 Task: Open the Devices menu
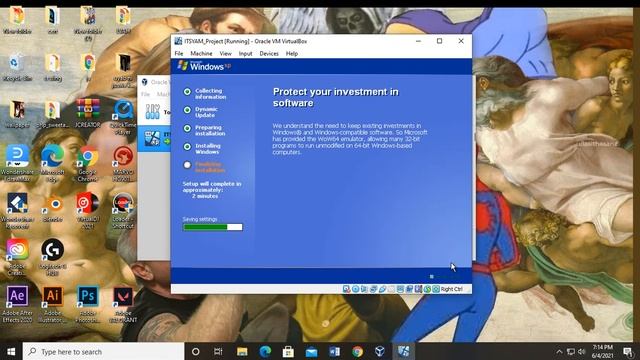[269, 53]
